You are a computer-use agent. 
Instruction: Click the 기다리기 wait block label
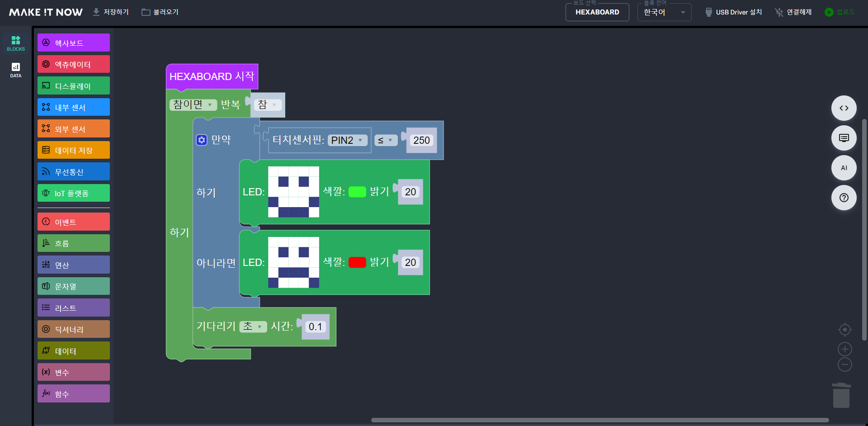(216, 326)
